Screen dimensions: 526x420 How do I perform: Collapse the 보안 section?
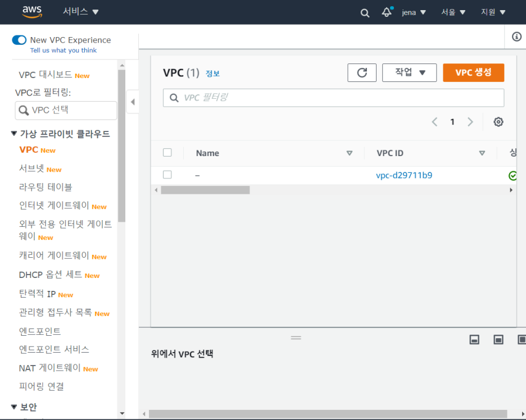(14, 407)
